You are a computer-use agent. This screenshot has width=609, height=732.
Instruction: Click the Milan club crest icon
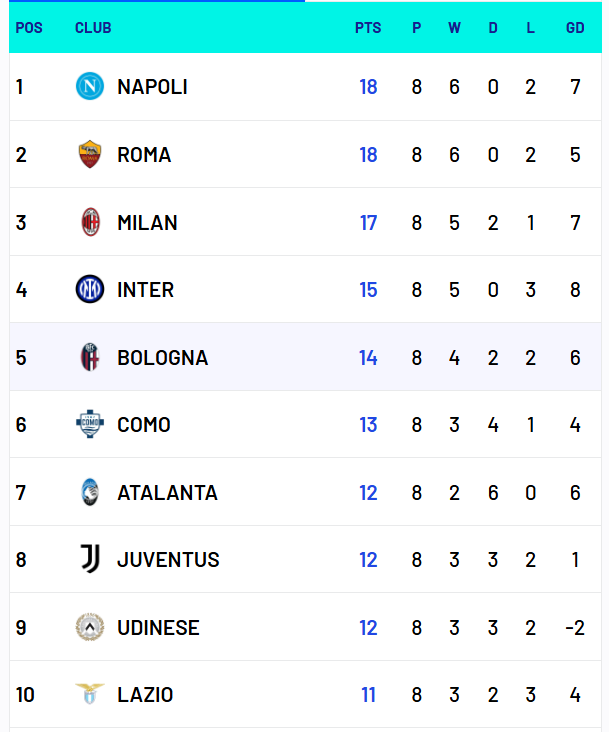(90, 222)
